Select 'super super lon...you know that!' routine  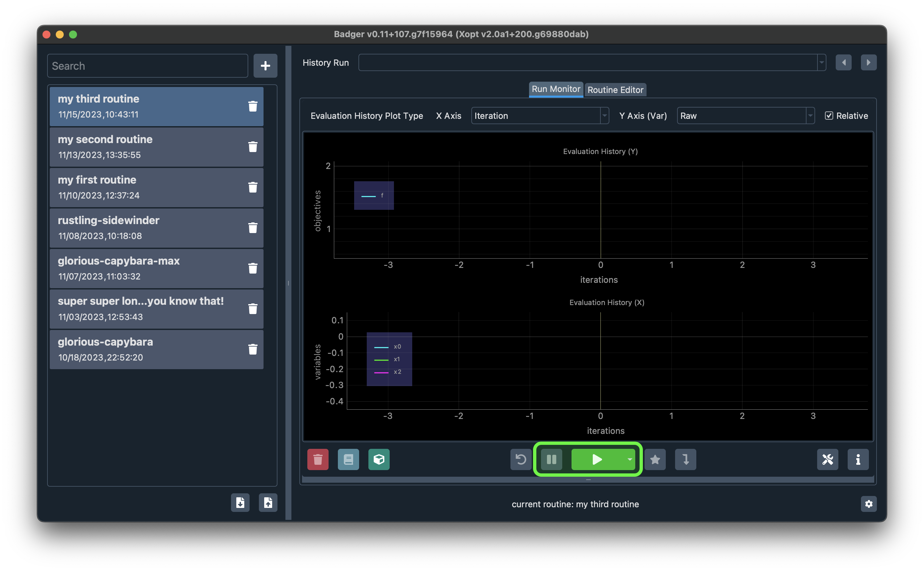157,308
